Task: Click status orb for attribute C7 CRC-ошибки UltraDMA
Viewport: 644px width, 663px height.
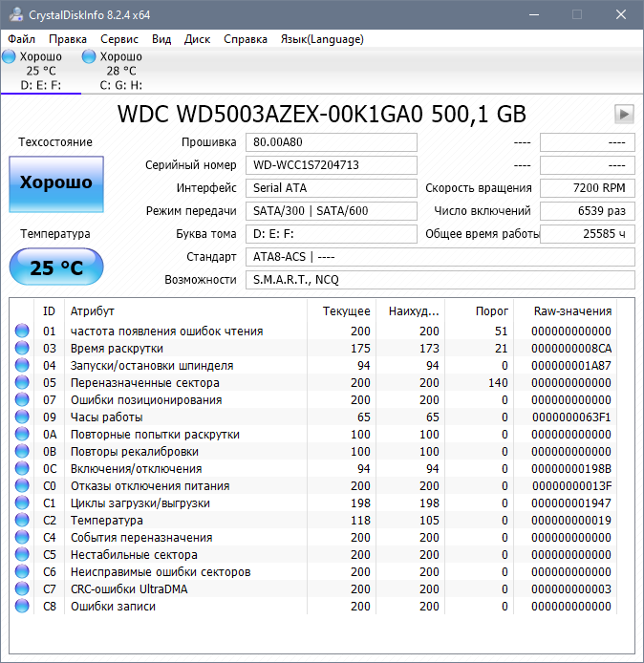Action: [x=22, y=589]
